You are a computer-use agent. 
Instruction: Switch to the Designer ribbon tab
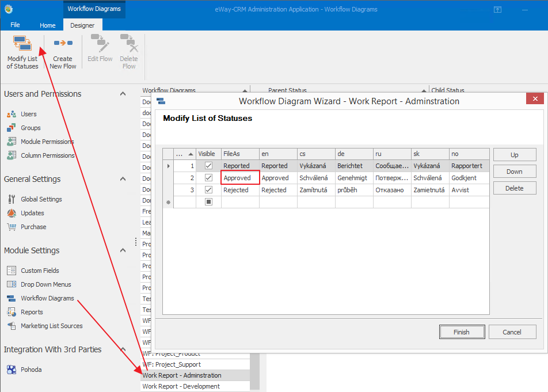(82, 25)
